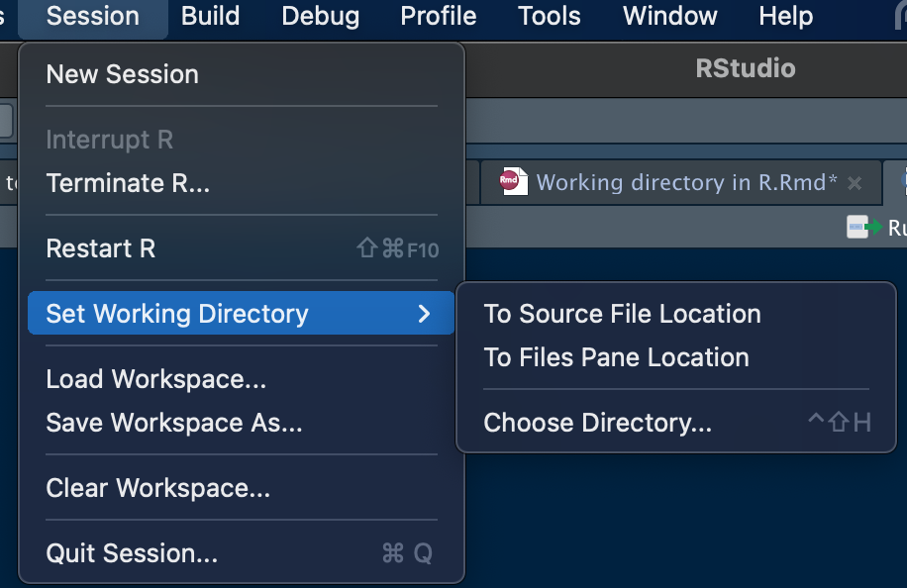Select To Files Pane Location
Screen dimensions: 907x588
click(x=676, y=357)
